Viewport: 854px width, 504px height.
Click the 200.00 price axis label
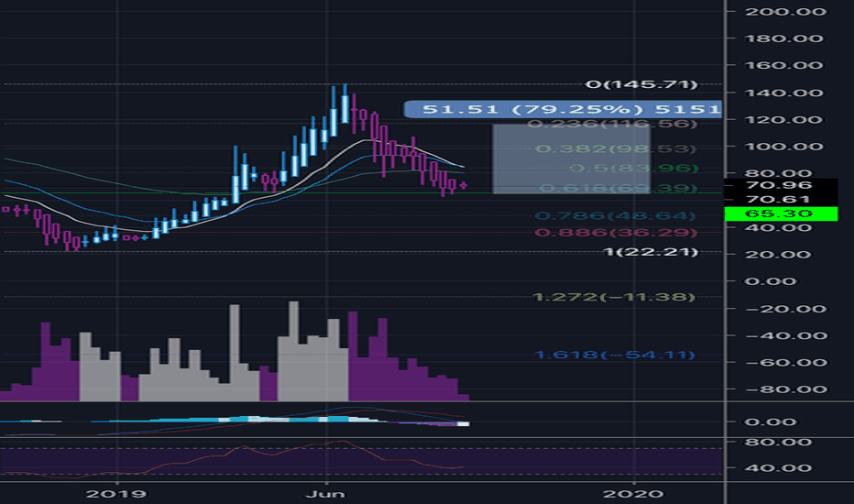coord(785,11)
